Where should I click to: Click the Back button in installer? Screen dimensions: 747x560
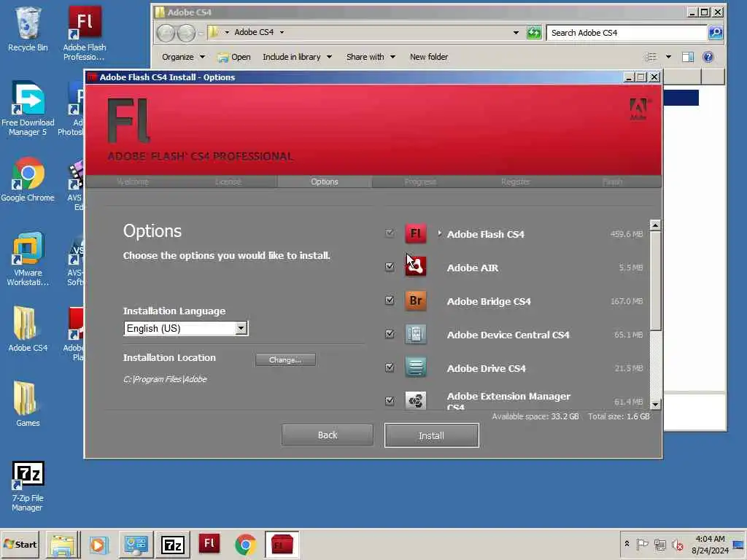[x=328, y=435]
